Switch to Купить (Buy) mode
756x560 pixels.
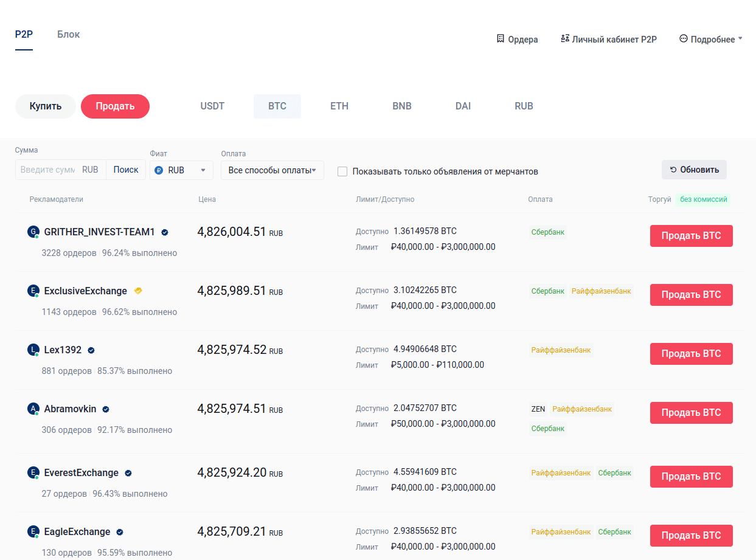coord(46,106)
